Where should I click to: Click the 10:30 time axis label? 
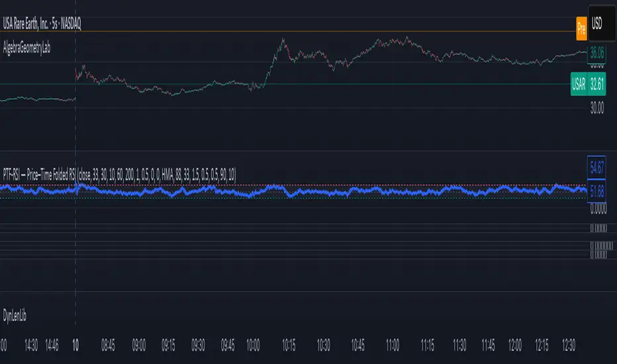pos(324,345)
